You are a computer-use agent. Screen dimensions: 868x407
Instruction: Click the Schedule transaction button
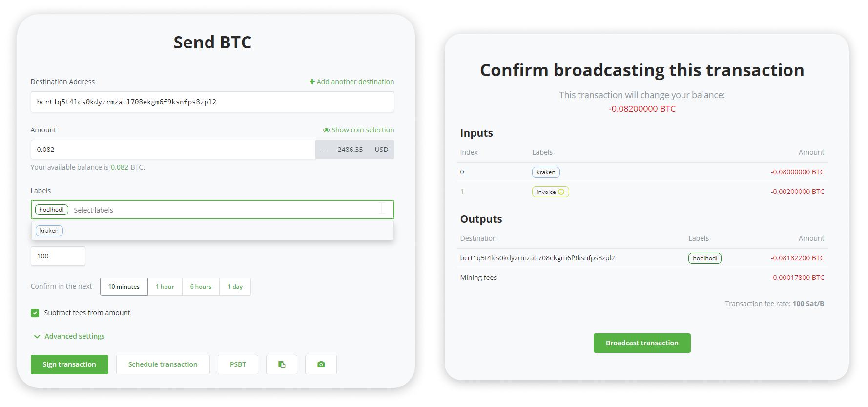pyautogui.click(x=163, y=364)
